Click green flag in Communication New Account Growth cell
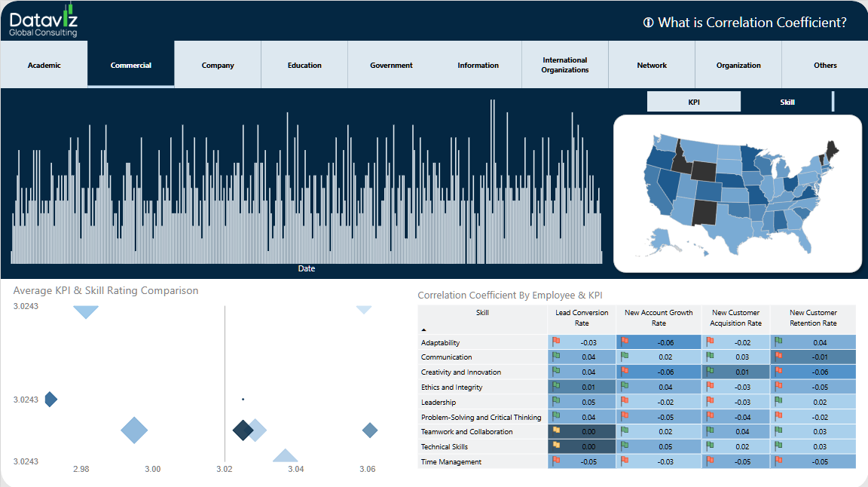This screenshot has width=868, height=487. tap(625, 357)
